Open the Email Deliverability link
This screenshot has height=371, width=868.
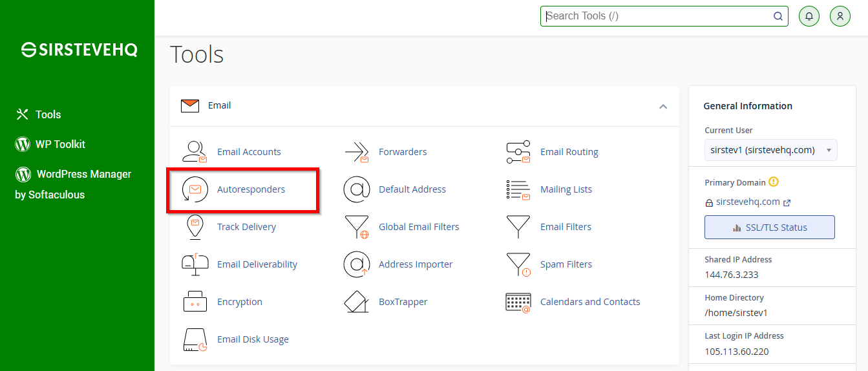pos(257,264)
